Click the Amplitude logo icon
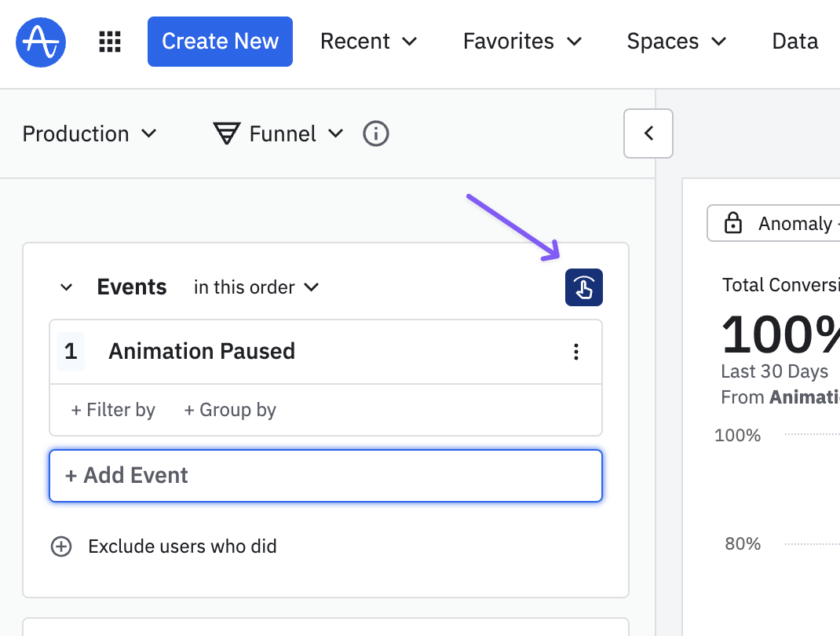 coord(40,41)
